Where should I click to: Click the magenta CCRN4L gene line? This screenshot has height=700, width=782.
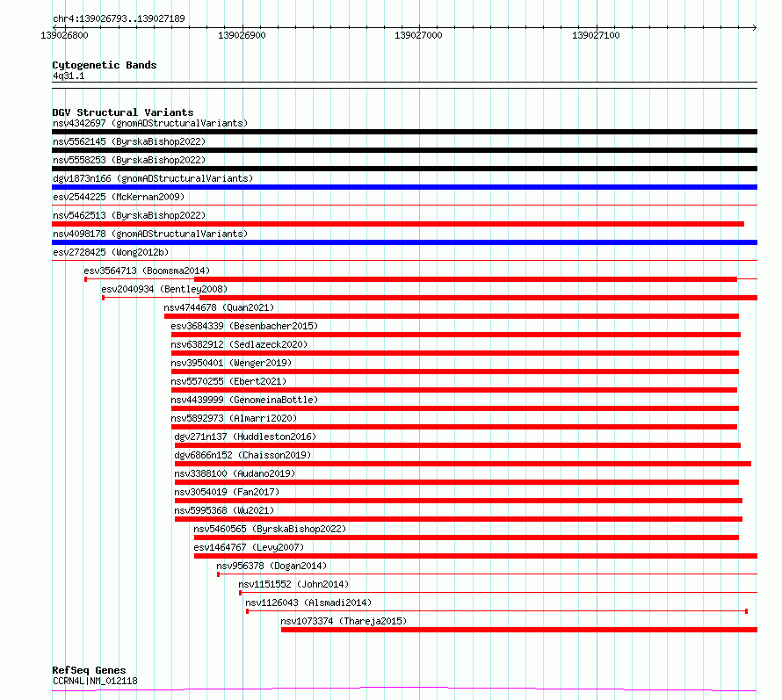click(x=404, y=689)
